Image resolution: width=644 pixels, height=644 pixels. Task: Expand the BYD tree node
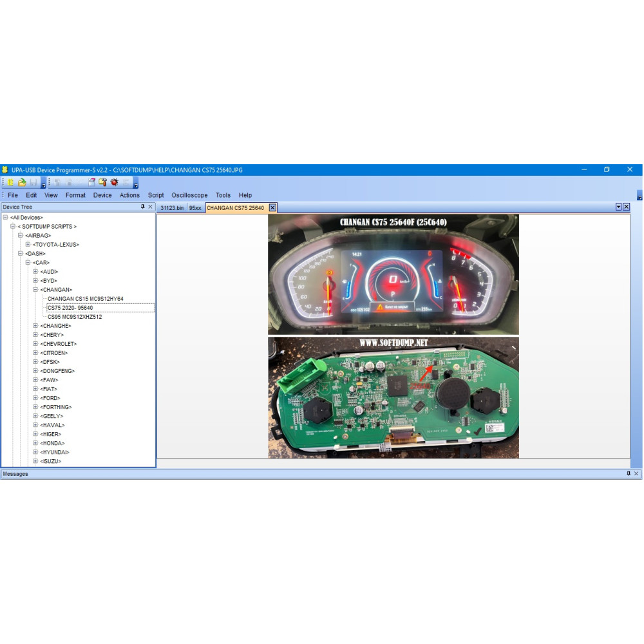35,281
